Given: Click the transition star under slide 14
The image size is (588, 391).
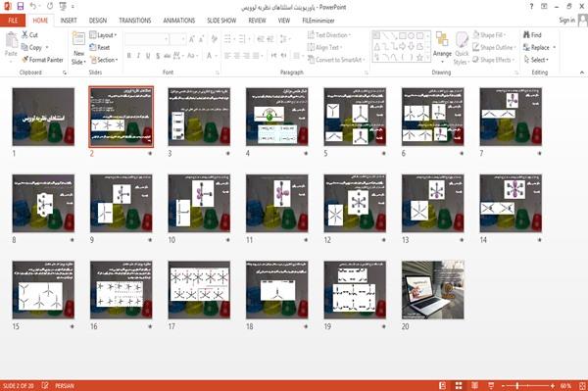Looking at the screenshot, I should 540,240.
